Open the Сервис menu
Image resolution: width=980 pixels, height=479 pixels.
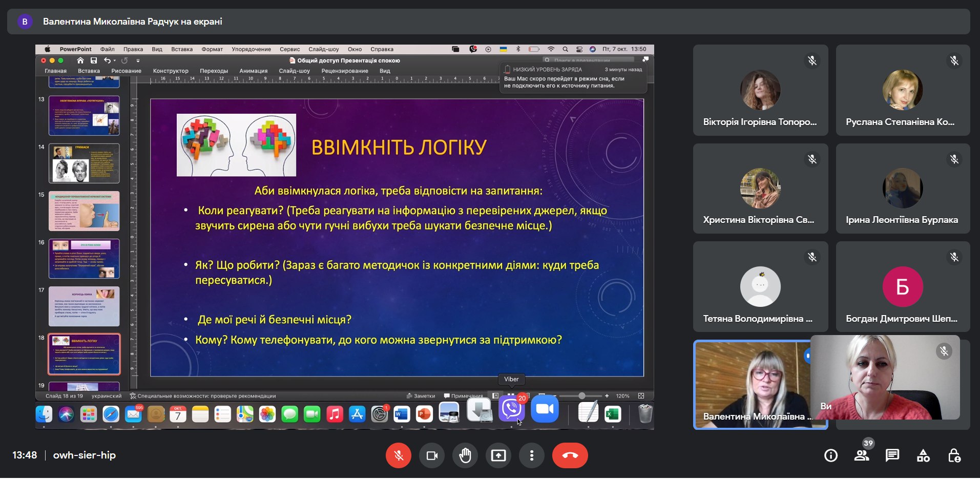click(290, 49)
